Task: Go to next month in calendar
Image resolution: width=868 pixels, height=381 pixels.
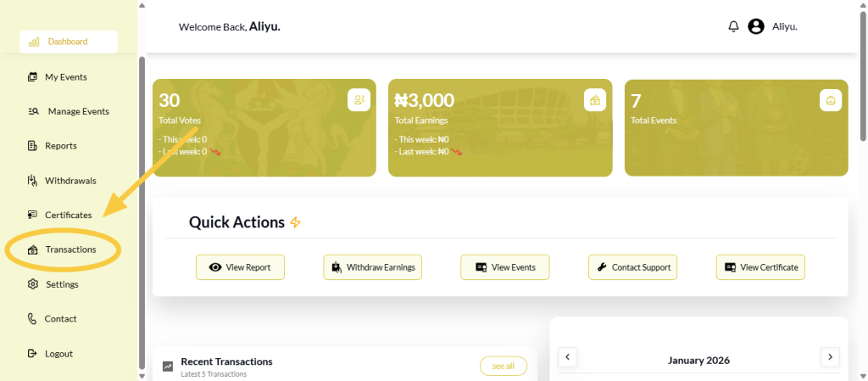Action: [x=831, y=357]
